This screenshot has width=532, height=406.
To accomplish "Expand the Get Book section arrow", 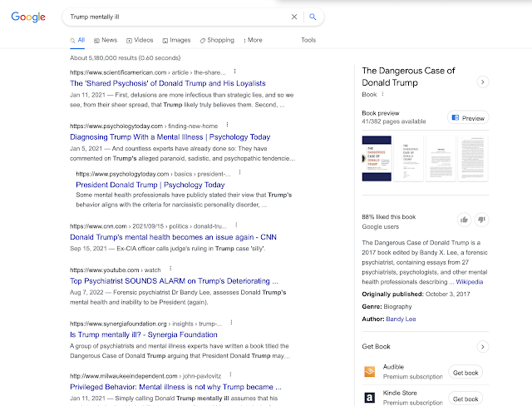I will [482, 347].
